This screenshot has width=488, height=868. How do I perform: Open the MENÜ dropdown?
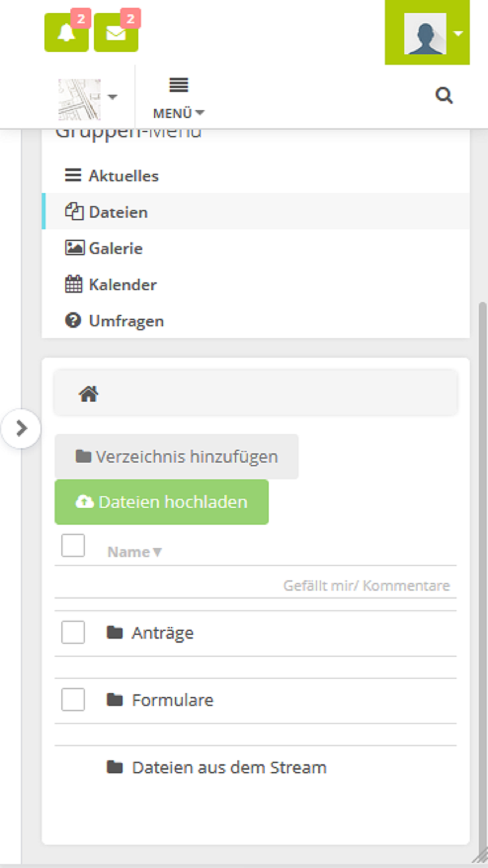pos(179,99)
